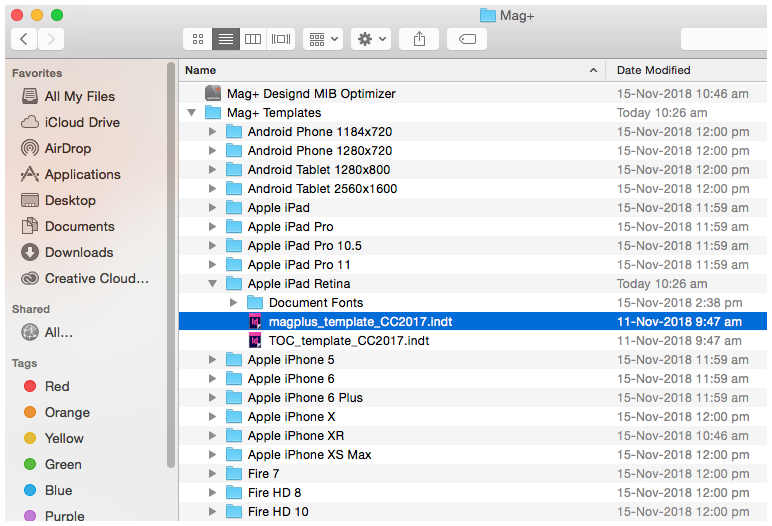Image resolution: width=772 pixels, height=526 pixels.
Task: Open AirDrop in sidebar
Action: click(57, 148)
